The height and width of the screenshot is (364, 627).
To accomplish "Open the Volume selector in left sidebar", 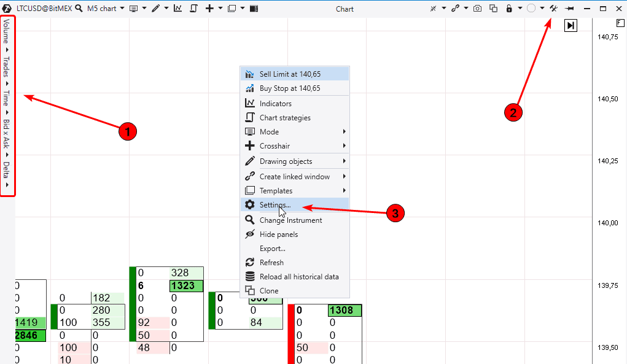I will coord(6,35).
